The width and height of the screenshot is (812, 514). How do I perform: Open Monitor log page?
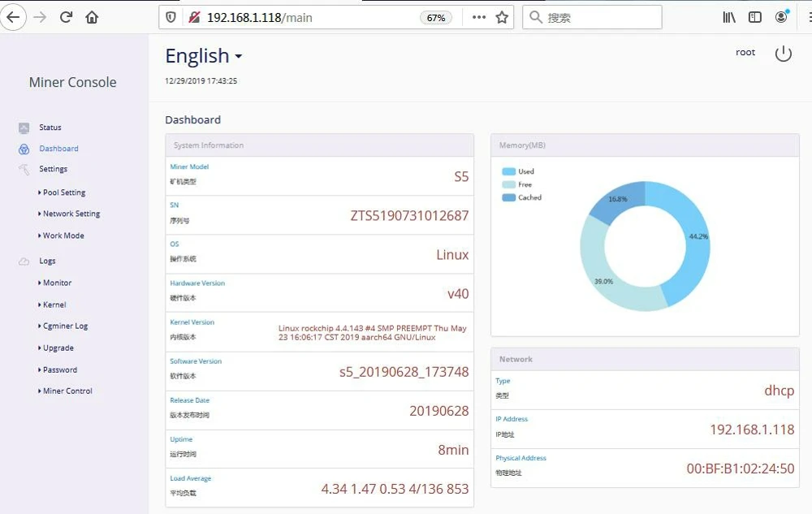[54, 283]
